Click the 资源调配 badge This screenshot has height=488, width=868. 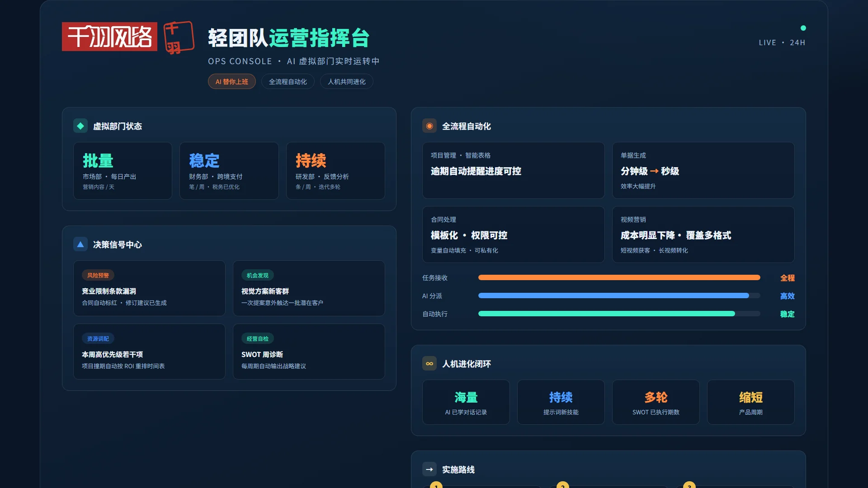coord(98,338)
